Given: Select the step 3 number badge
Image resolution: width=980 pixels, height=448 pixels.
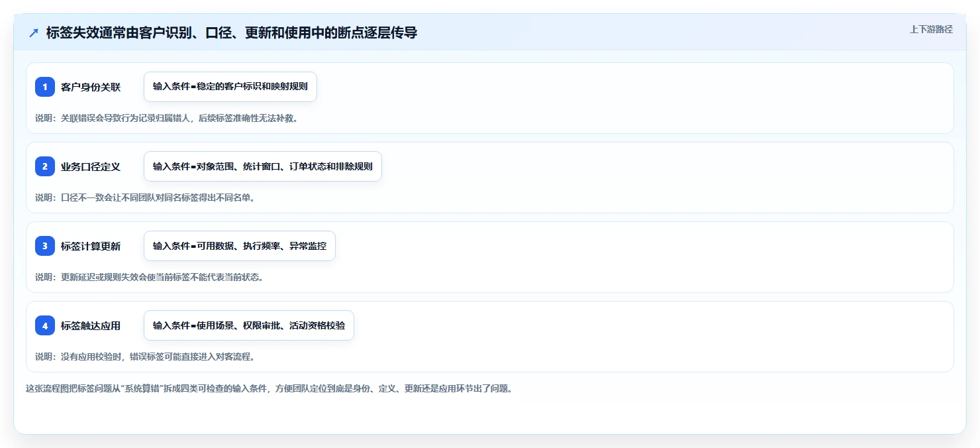Looking at the screenshot, I should click(45, 246).
